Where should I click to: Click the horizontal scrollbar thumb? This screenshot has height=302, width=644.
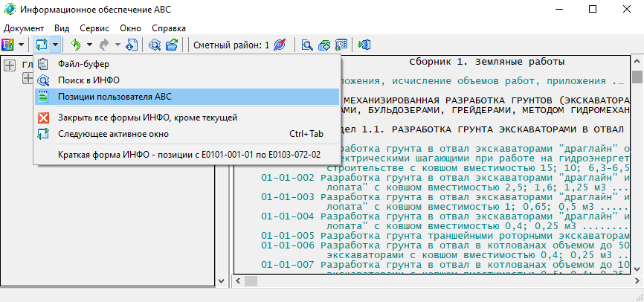pyautogui.click(x=251, y=281)
